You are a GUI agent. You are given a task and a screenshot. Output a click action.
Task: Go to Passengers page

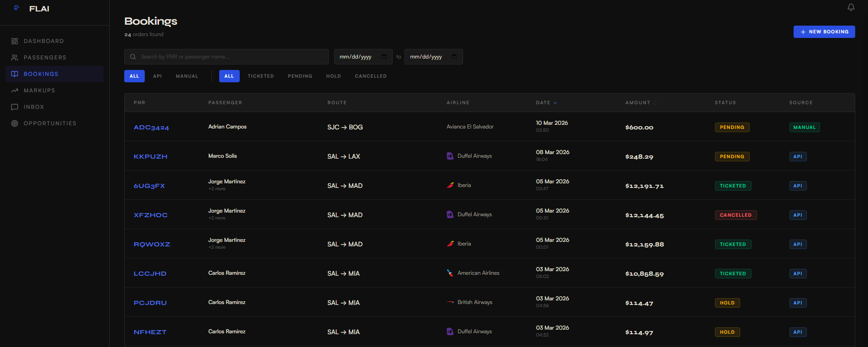[x=54, y=58]
